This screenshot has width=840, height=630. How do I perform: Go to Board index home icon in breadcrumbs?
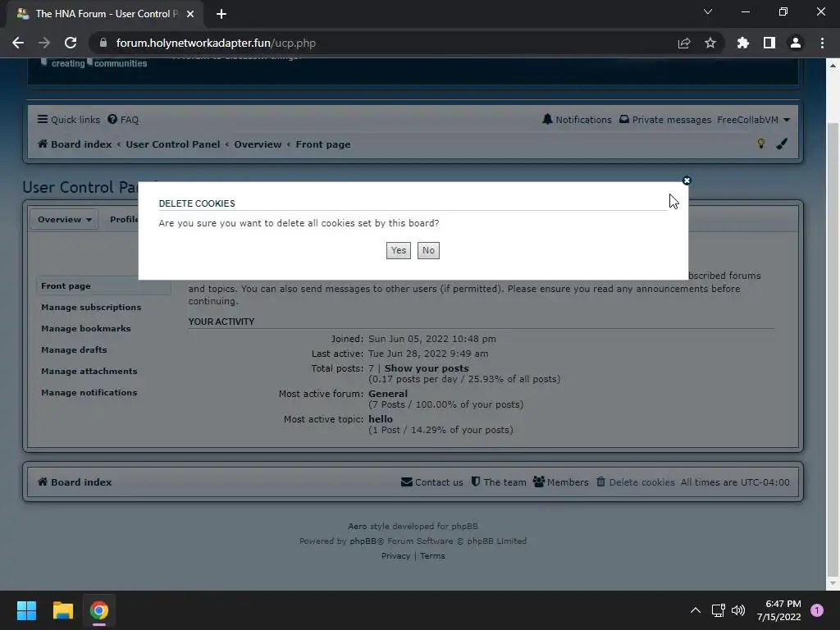click(43, 144)
